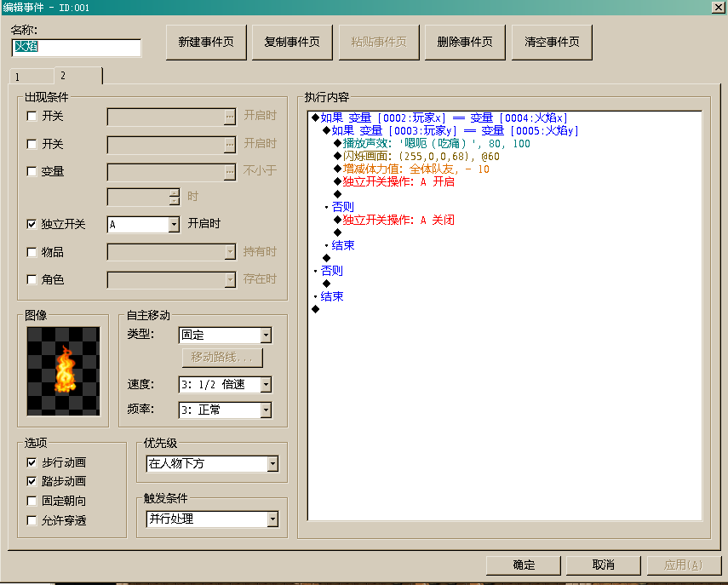
Task: Enable the 固定朝向 option
Action: [32, 501]
